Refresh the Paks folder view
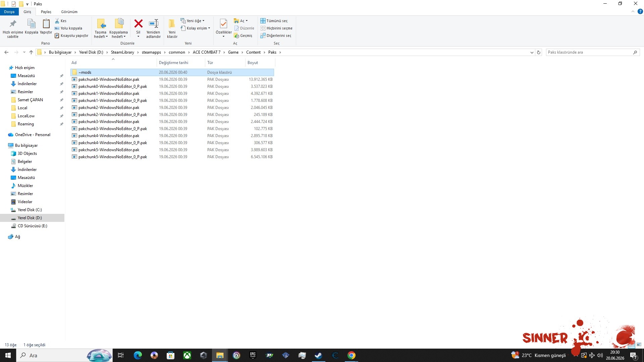 tap(539, 52)
